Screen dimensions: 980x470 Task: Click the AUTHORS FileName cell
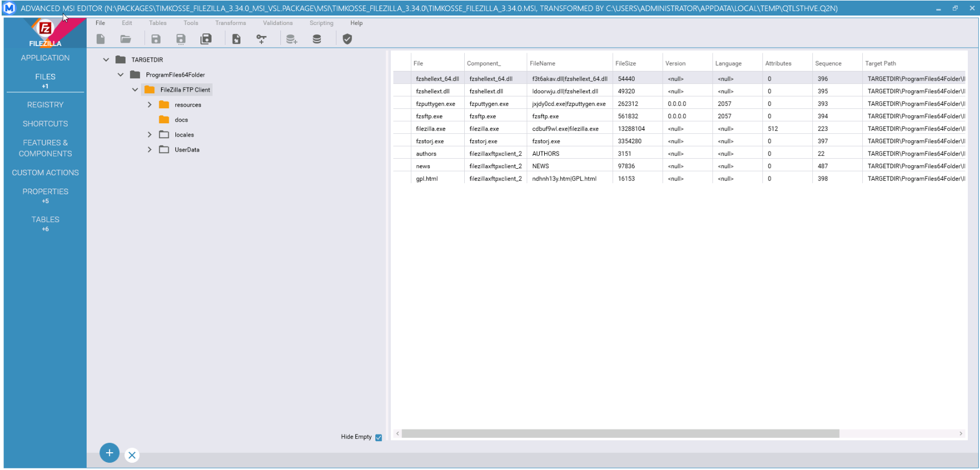coord(570,154)
